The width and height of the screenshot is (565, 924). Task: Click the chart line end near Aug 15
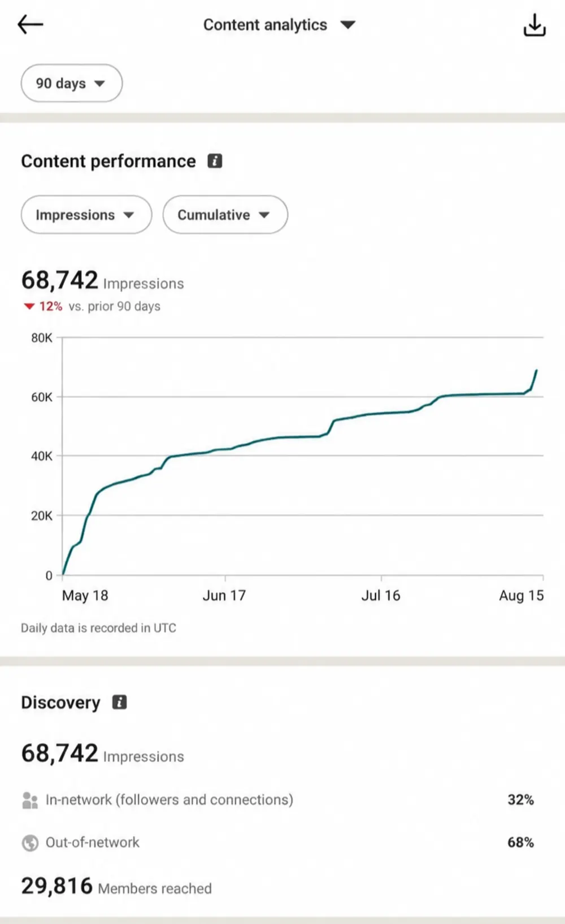[536, 371]
